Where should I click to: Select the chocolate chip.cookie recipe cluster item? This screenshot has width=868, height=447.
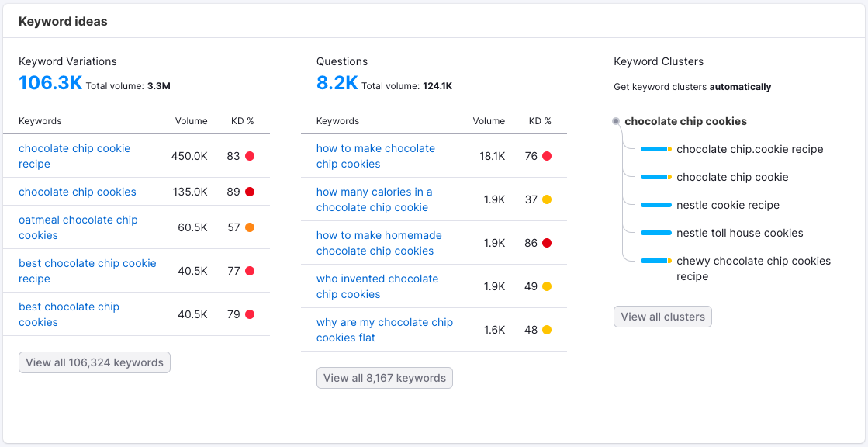[749, 149]
